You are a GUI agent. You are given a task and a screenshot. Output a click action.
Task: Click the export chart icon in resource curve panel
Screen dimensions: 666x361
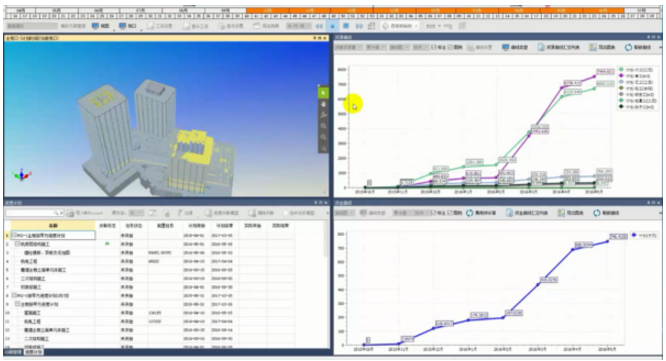(593, 47)
